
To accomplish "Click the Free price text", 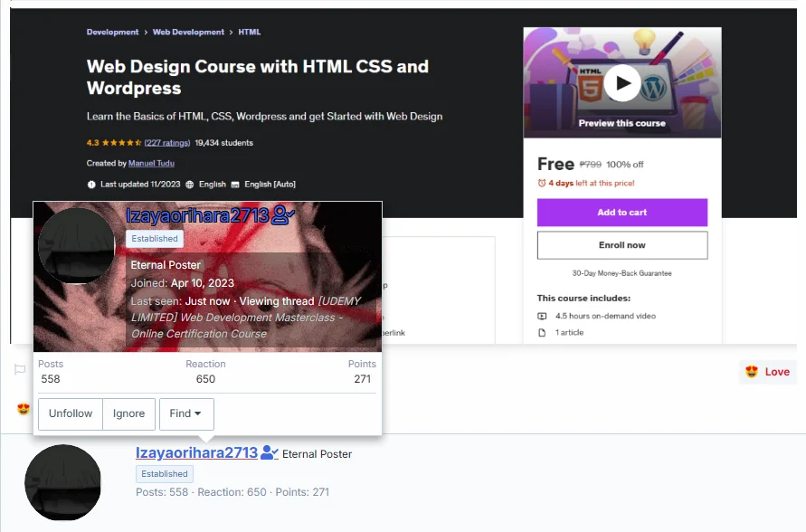I will point(555,164).
